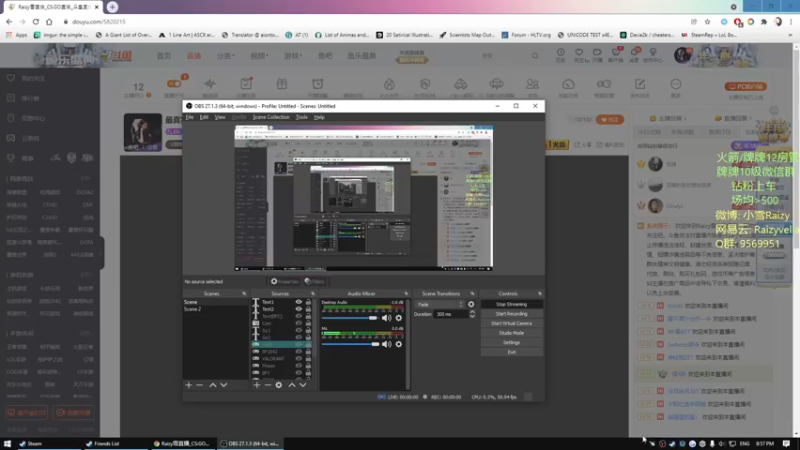
Task: Remove source with the Sources minus icon
Action: pos(267,385)
